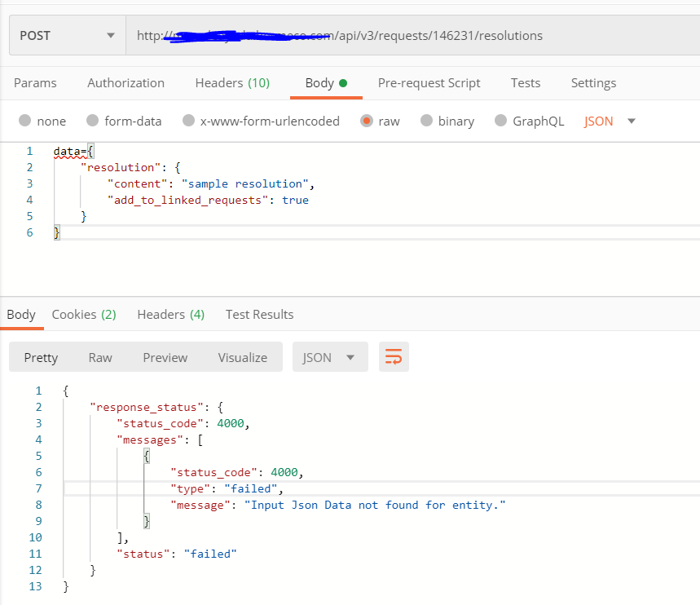Viewport: 700px width, 605px height.
Task: Click the Visualize response button
Action: 242,357
